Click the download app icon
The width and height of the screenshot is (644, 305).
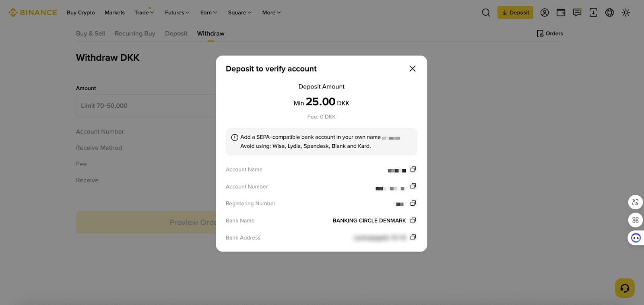[593, 12]
